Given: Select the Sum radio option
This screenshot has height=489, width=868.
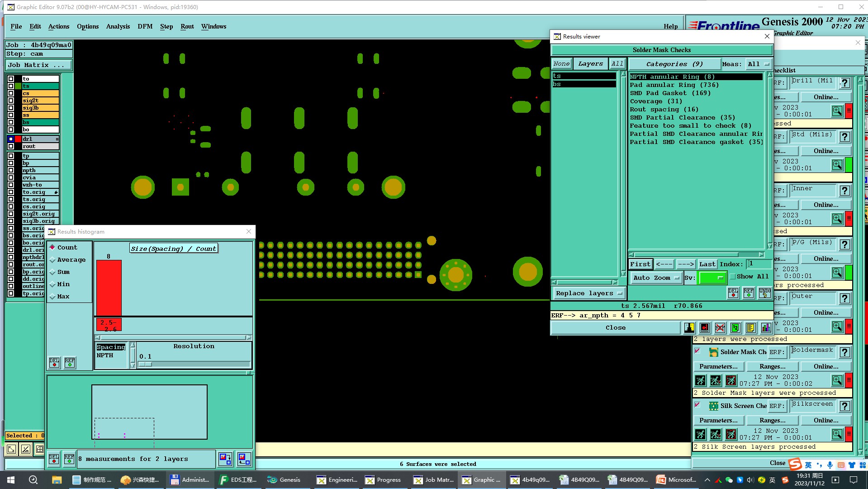Looking at the screenshot, I should pyautogui.click(x=60, y=272).
